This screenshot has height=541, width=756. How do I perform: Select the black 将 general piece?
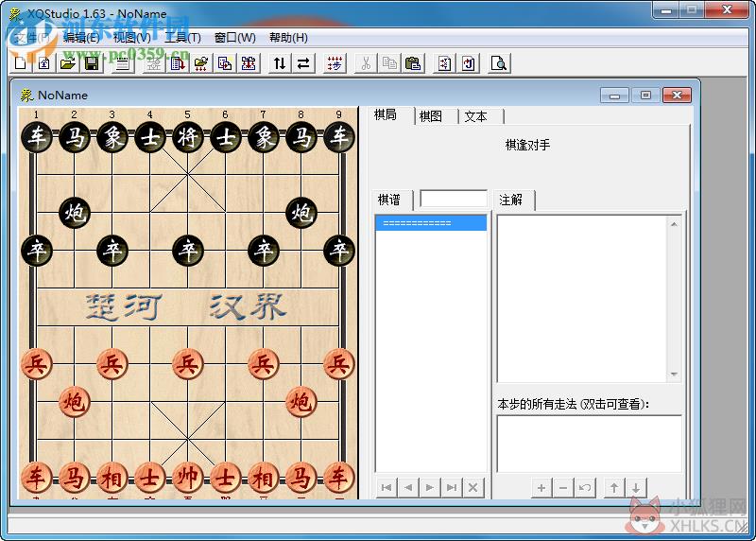pos(187,137)
